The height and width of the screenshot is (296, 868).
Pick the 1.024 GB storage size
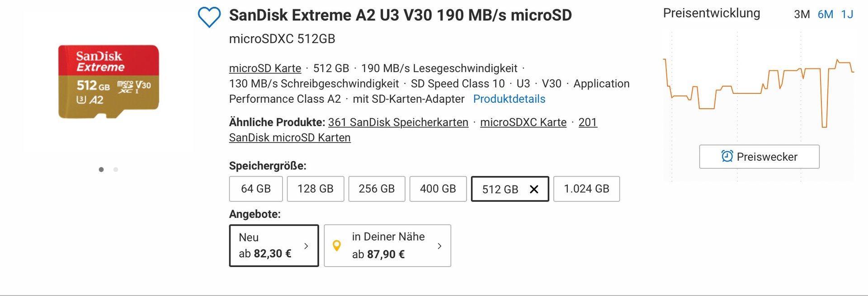(586, 189)
